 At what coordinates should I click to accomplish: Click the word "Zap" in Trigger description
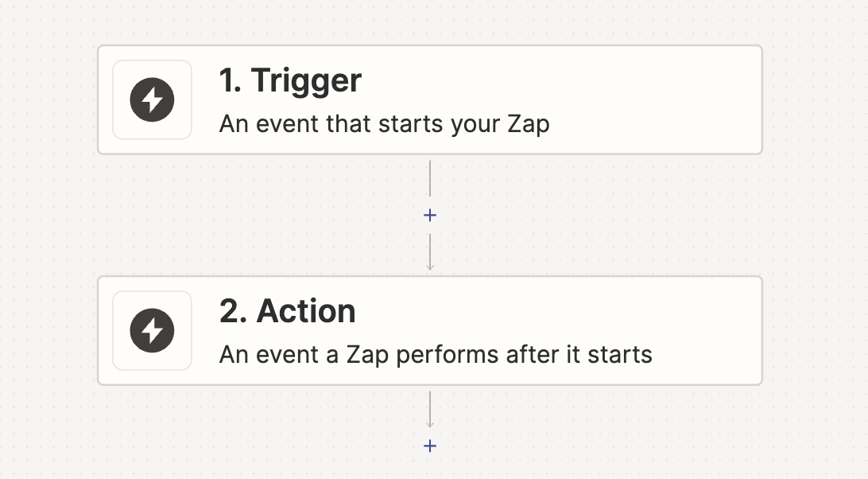coord(528,124)
